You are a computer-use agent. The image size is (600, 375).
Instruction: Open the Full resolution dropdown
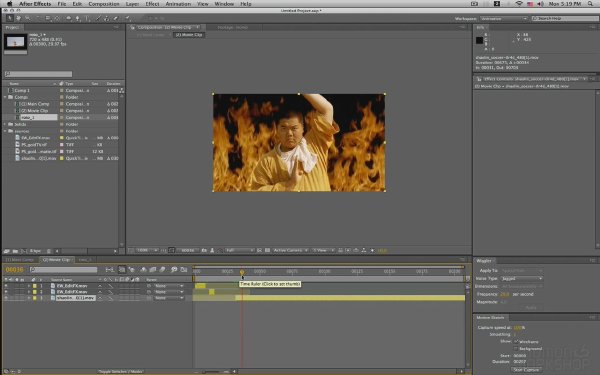pos(239,250)
